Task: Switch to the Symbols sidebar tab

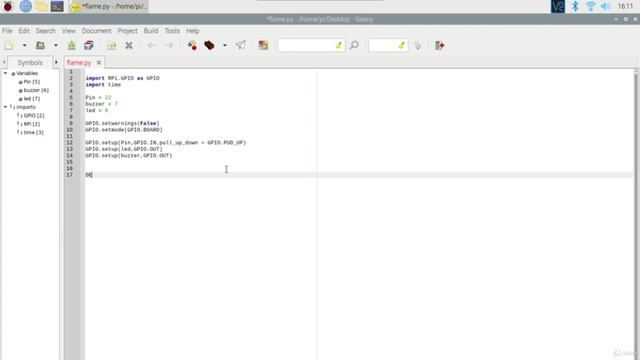Action: pos(30,62)
